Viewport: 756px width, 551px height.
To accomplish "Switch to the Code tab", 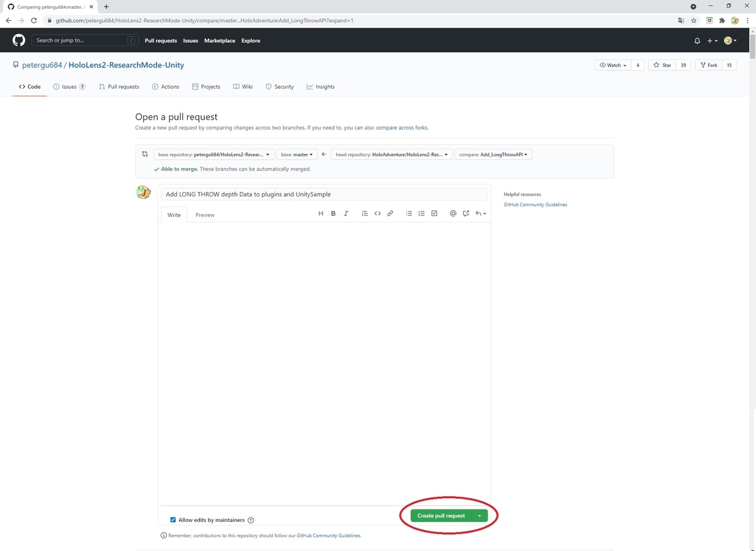I will 30,87.
